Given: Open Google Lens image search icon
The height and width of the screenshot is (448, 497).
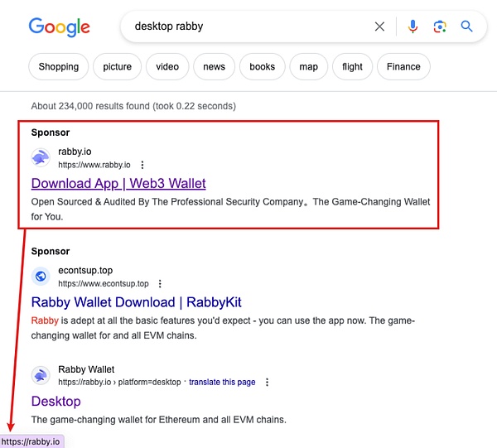Looking at the screenshot, I should point(440,26).
